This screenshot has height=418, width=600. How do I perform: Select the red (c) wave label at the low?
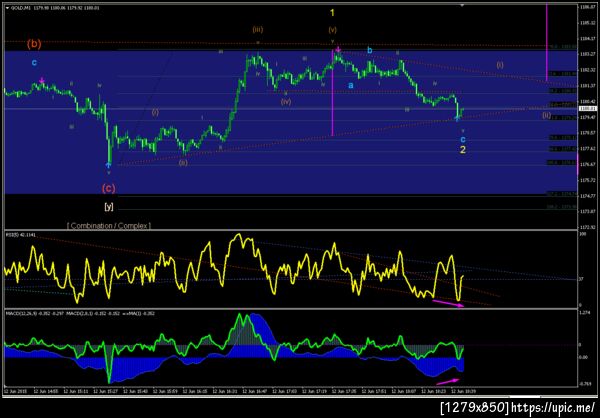point(109,188)
